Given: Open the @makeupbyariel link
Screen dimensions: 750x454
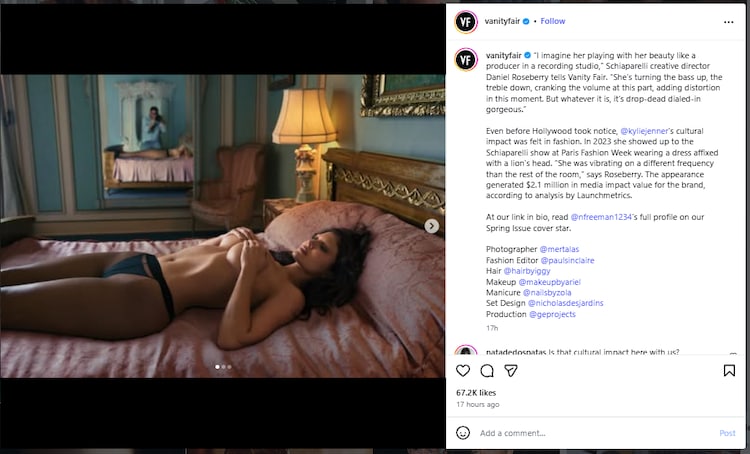Looking at the screenshot, I should 550,282.
